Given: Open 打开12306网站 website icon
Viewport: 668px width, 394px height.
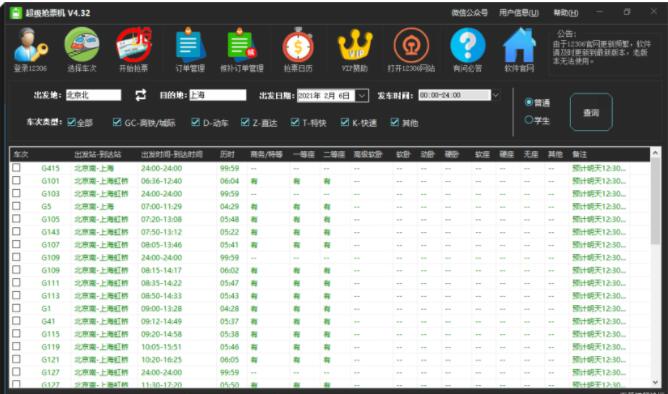Looking at the screenshot, I should click(x=411, y=49).
